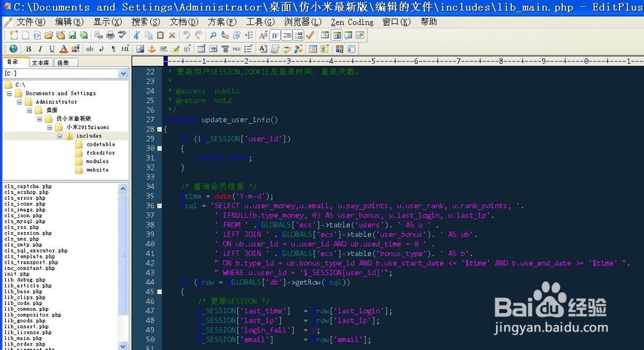This screenshot has height=350, width=644.
Task: Collapse the 小米2015xiaomi folder node
Action: [50, 127]
